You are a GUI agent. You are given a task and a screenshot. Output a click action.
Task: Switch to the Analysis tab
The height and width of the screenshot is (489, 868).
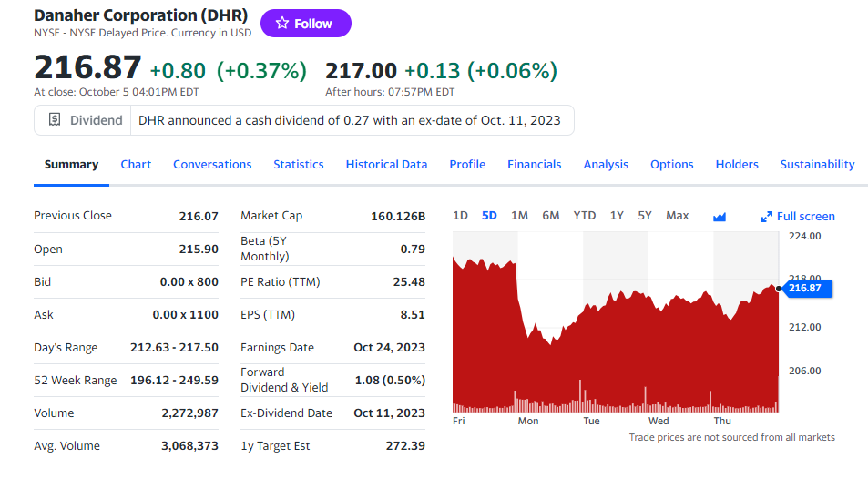606,164
